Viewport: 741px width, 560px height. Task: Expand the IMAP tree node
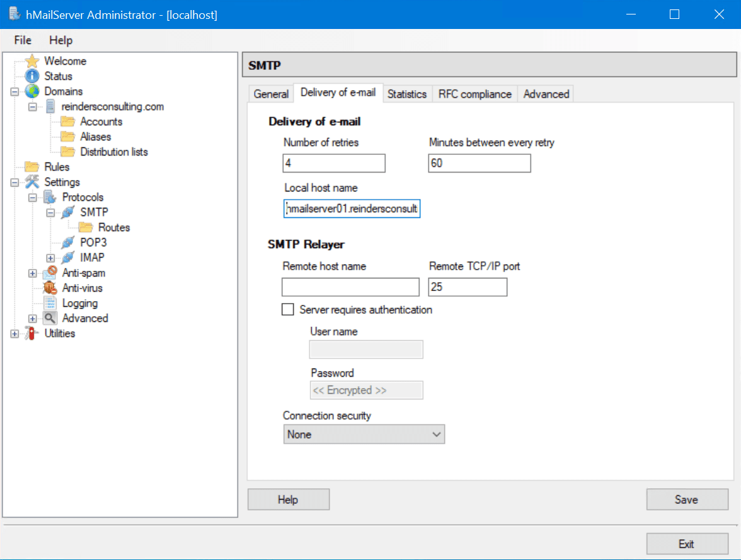[x=50, y=258]
